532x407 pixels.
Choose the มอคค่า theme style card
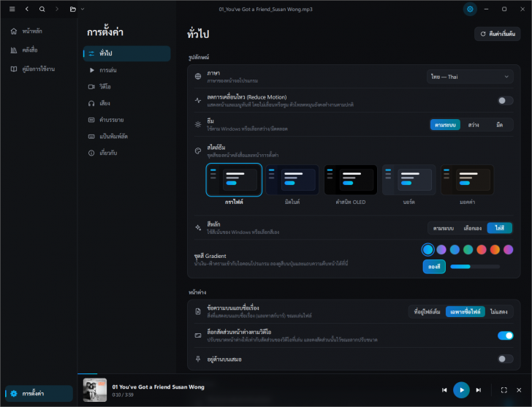[467, 180]
